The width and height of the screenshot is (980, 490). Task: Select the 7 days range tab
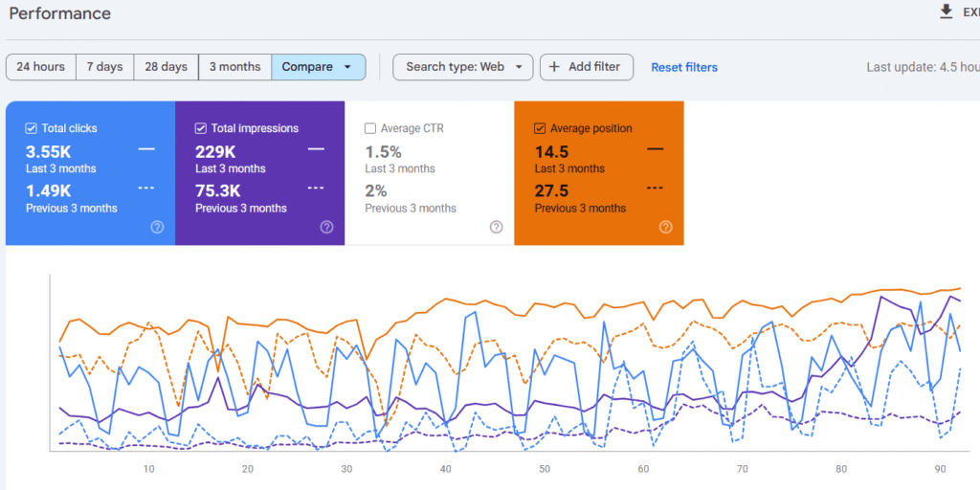tap(104, 67)
